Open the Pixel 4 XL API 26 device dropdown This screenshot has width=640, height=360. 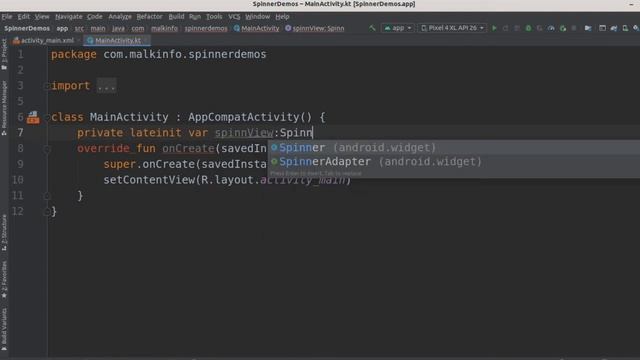(x=452, y=28)
